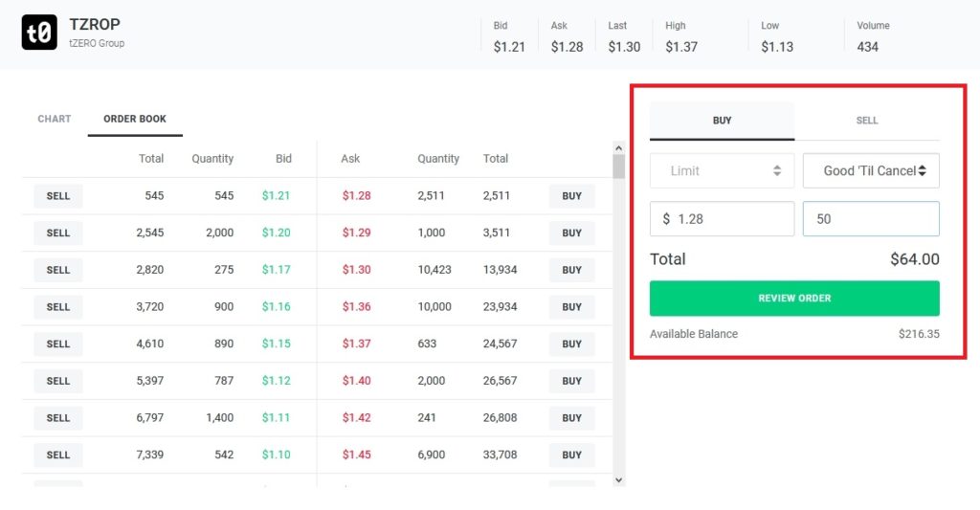Select the Order Book tab
Image resolution: width=980 pixels, height=510 pixels.
click(x=135, y=119)
